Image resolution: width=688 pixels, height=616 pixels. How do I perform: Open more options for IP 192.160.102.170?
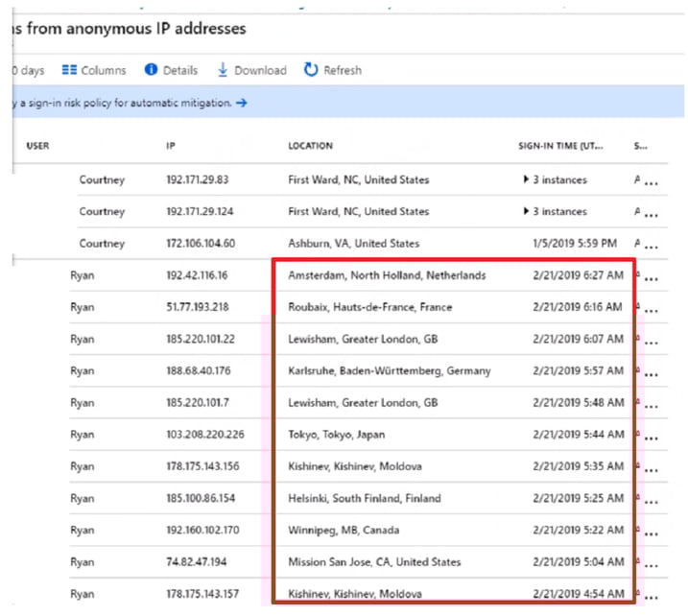[x=652, y=534]
